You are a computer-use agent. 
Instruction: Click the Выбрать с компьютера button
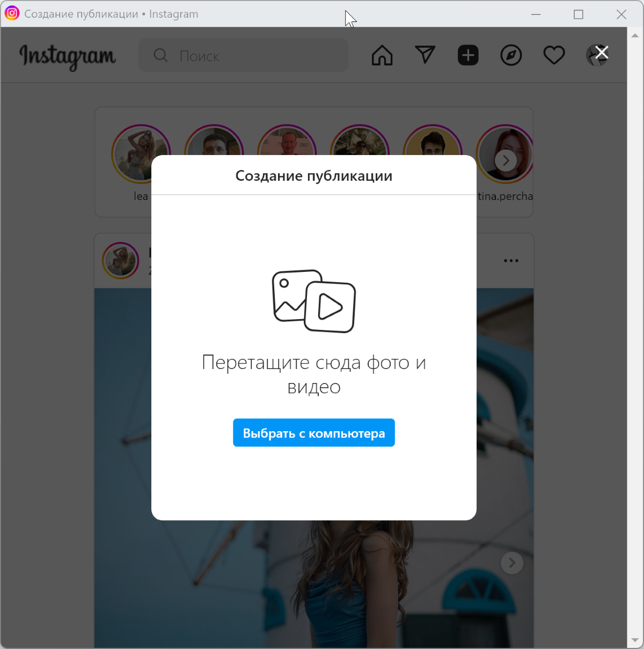coord(314,433)
